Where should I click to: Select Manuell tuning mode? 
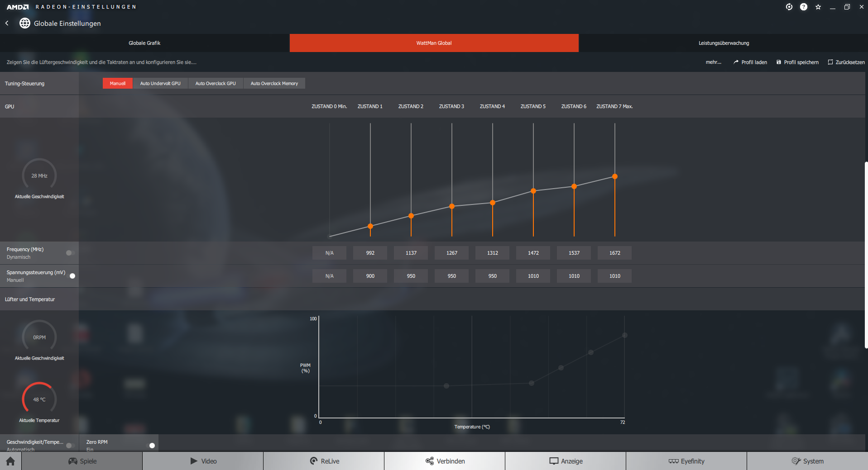point(118,83)
